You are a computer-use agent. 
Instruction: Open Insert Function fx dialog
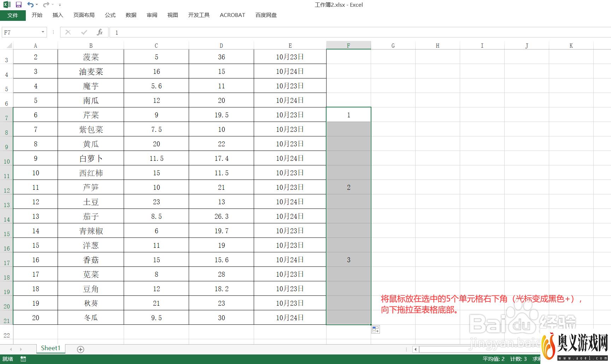100,32
